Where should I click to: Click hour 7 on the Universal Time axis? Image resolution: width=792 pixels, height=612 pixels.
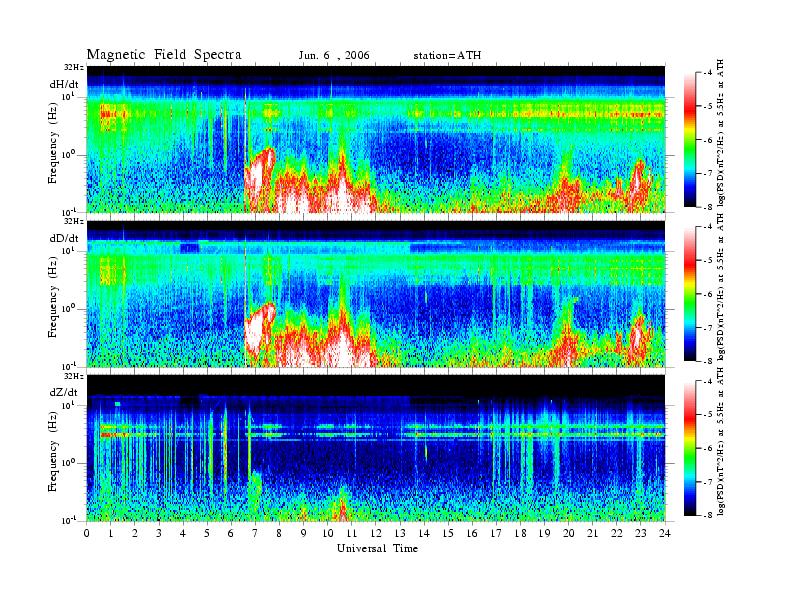tap(256, 533)
